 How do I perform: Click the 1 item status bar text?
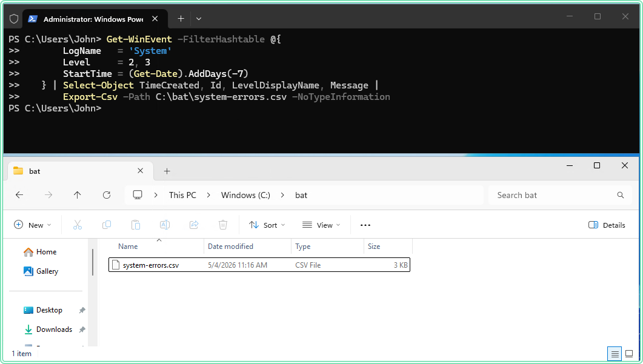point(21,354)
